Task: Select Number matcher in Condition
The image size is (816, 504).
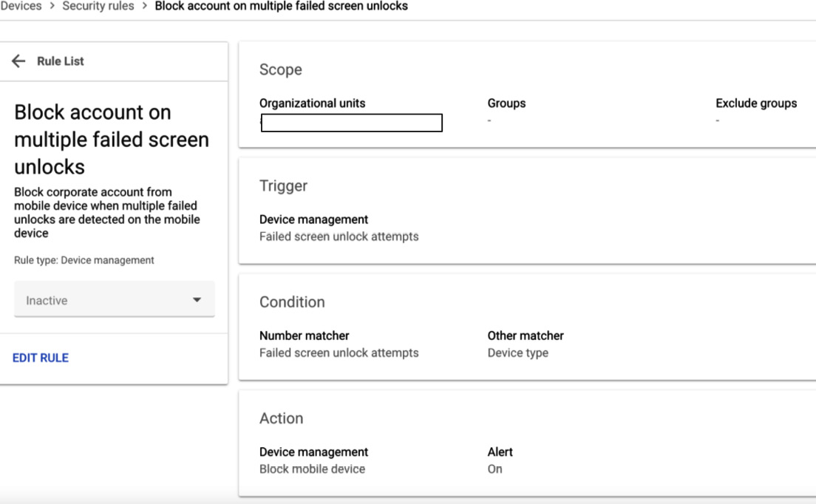Action: pos(305,336)
